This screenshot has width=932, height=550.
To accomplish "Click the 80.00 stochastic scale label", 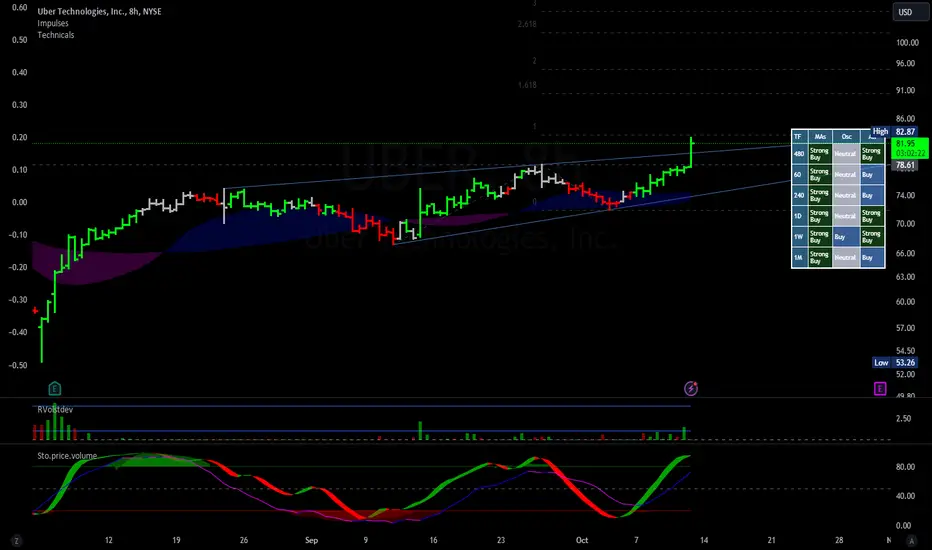I will [x=905, y=467].
